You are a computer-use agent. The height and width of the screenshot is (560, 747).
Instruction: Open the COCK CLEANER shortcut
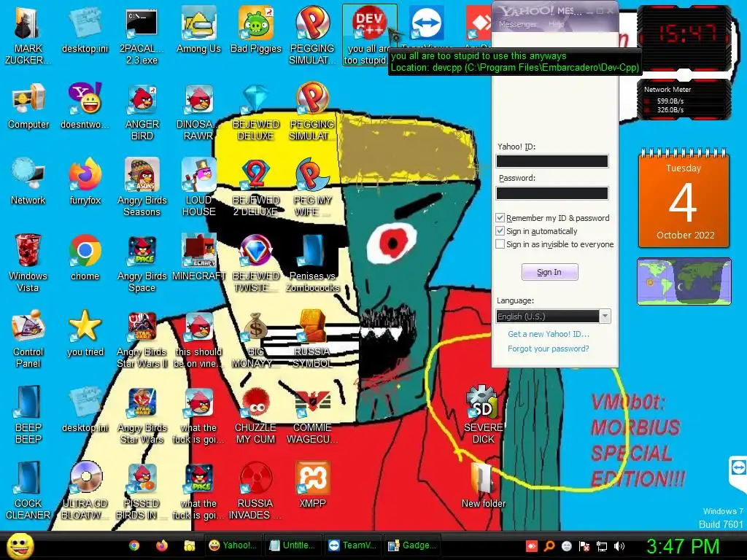coord(28,489)
